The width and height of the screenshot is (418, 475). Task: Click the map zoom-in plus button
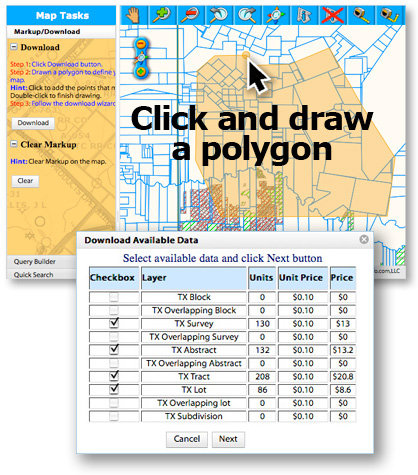(x=141, y=71)
